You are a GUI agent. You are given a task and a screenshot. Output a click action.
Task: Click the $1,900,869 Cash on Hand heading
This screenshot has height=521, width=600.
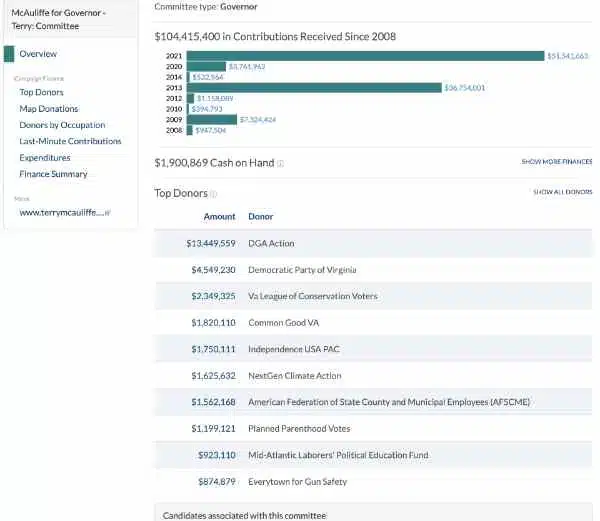click(x=214, y=163)
